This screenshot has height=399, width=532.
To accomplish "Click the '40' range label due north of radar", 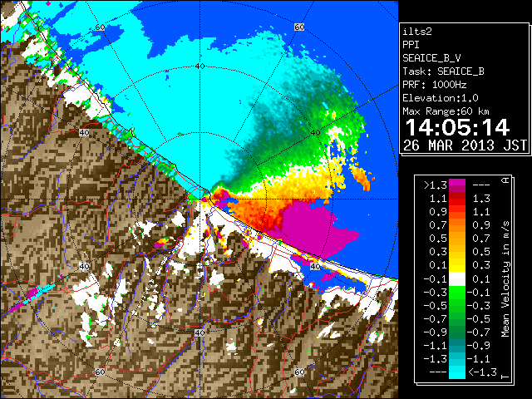I will click(x=199, y=66).
